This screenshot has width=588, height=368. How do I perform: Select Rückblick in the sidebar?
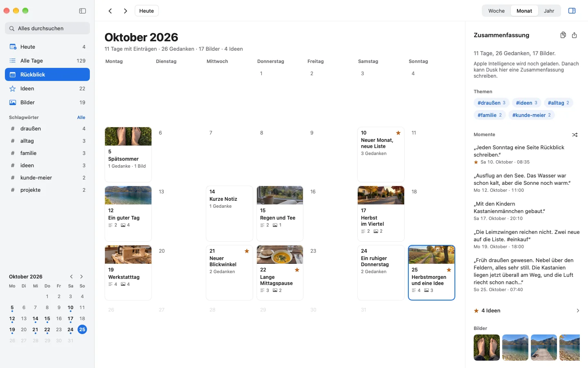coord(47,75)
